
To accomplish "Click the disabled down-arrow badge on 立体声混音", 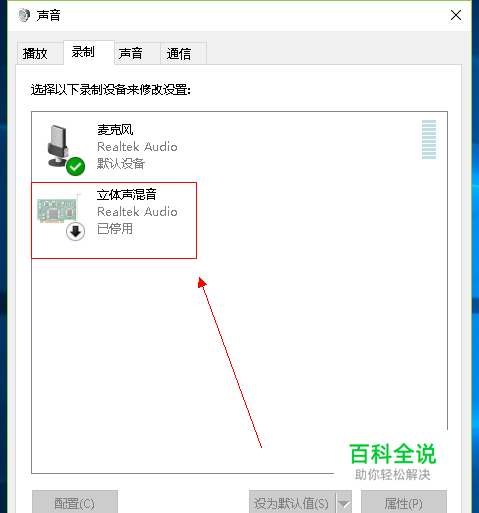I will pyautogui.click(x=75, y=231).
